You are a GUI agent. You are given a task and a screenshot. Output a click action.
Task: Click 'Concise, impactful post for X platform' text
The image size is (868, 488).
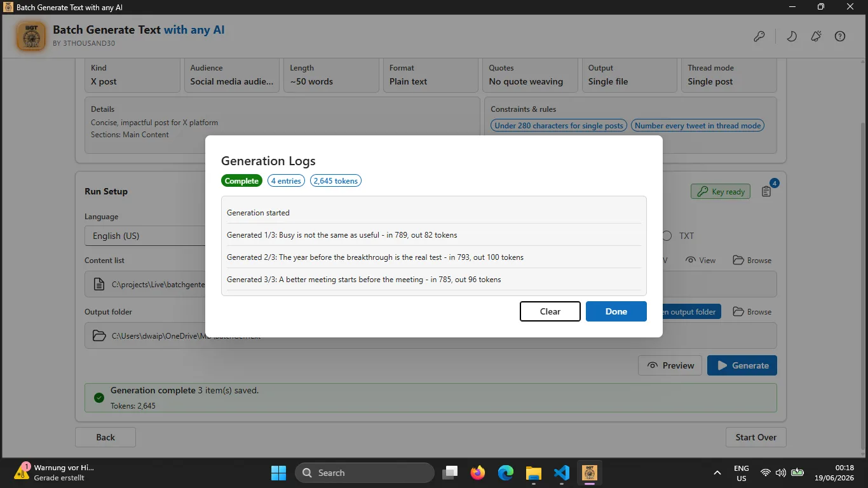[x=154, y=123]
